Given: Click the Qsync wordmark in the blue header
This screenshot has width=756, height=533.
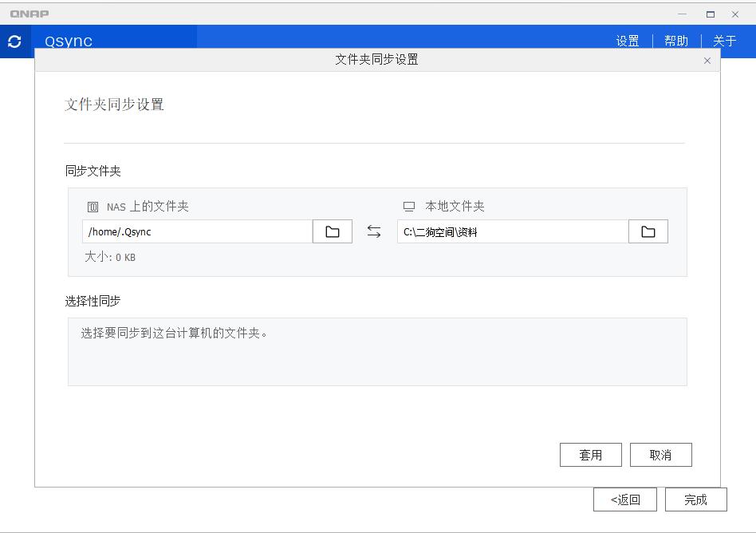Looking at the screenshot, I should (70, 41).
